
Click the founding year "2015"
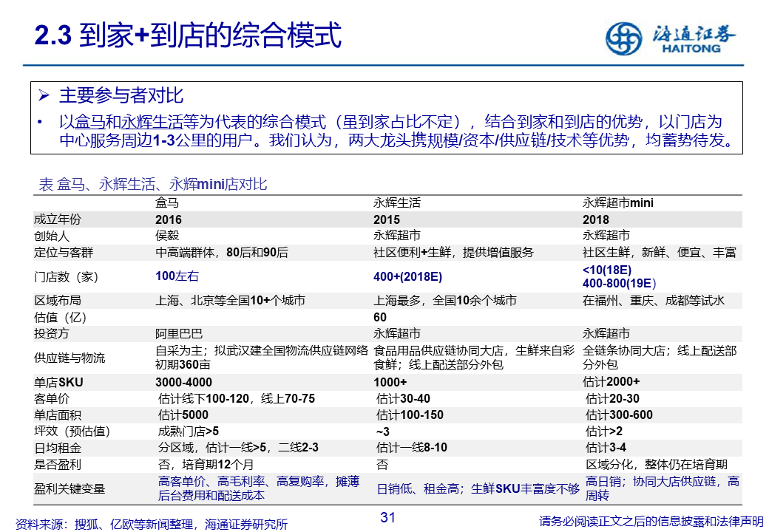pyautogui.click(x=387, y=219)
